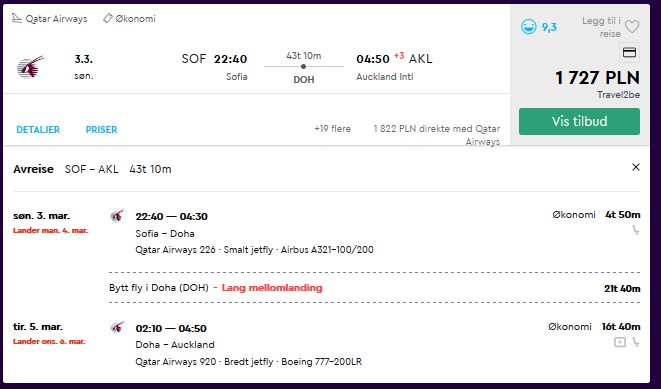661x389 pixels.
Task: Click the 22:40 — 04:30 flight times
Action: (x=172, y=217)
